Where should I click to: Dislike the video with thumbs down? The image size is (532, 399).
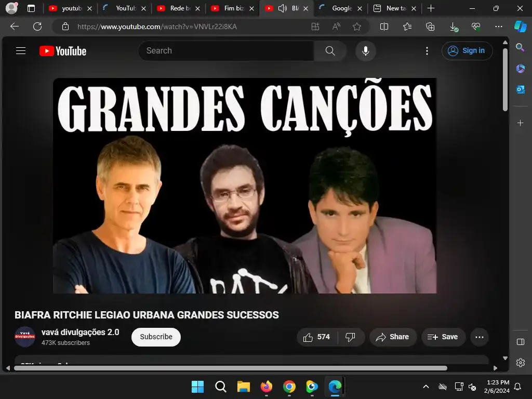click(x=350, y=337)
